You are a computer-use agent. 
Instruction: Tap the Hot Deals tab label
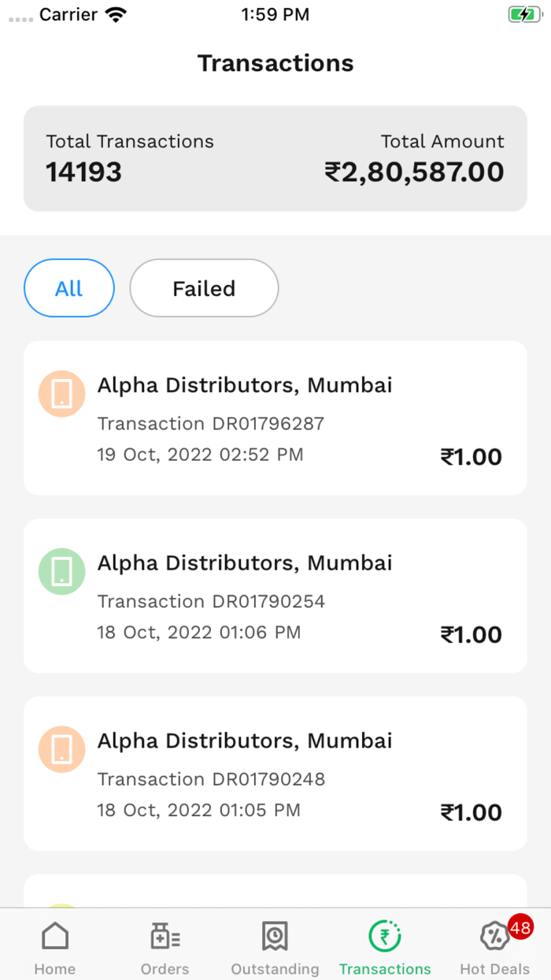[x=494, y=969]
